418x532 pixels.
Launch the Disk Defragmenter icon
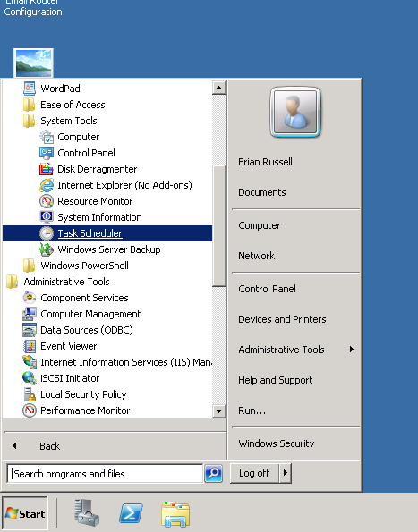coord(47,169)
